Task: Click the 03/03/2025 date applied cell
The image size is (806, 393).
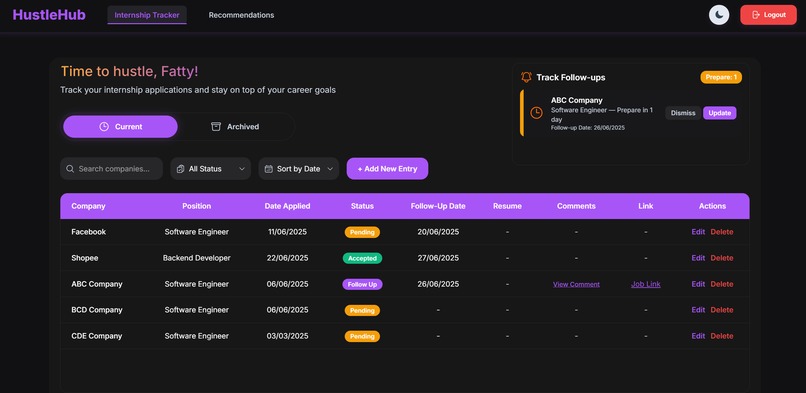Action: (x=287, y=336)
